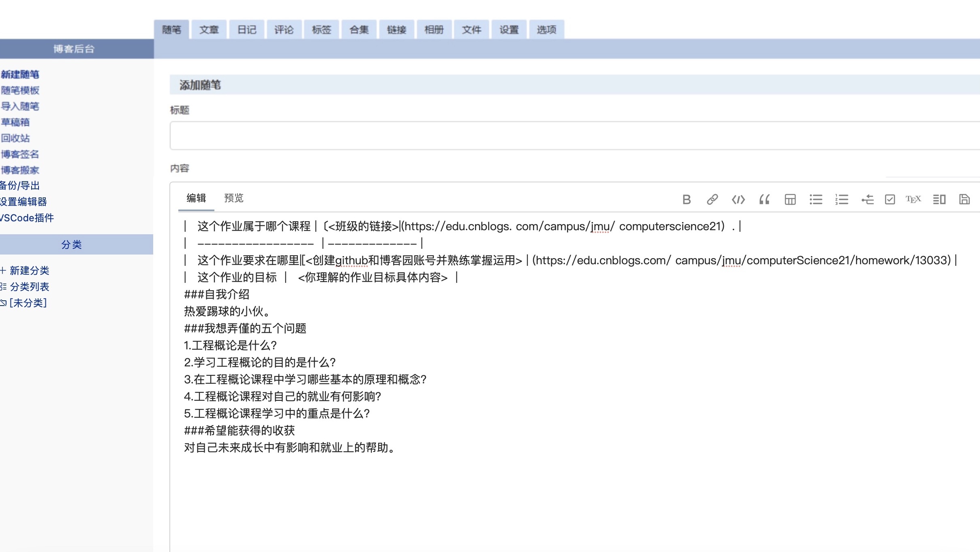This screenshot has width=980, height=552.
Task: Click 新建分类 to add a category
Action: pyautogui.click(x=29, y=270)
